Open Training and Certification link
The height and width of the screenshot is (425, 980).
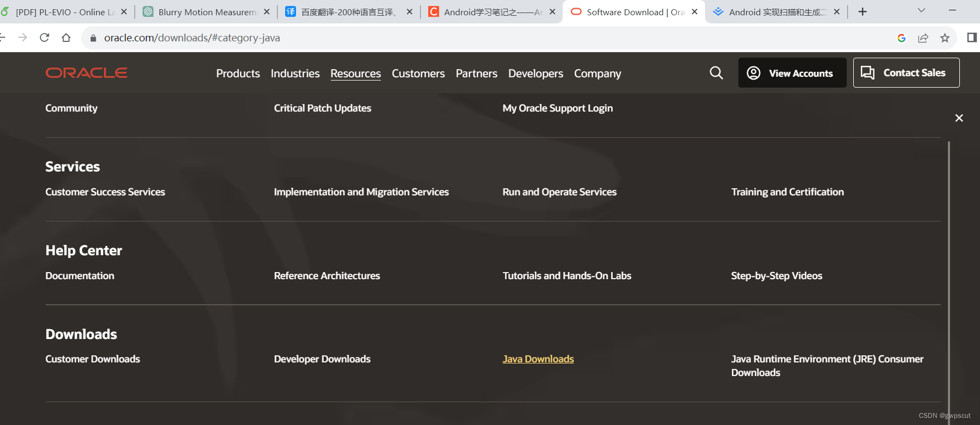coord(787,192)
